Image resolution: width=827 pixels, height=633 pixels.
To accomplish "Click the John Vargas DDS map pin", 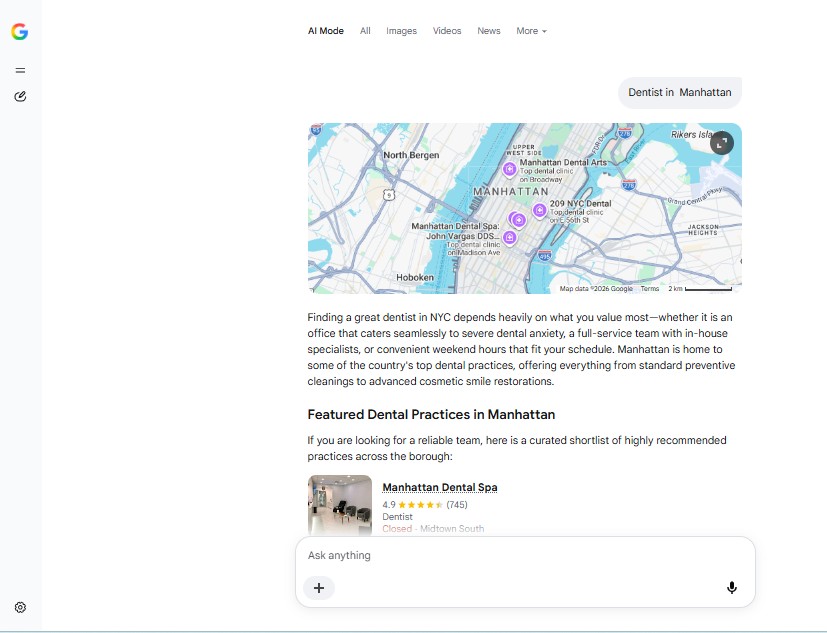I will pyautogui.click(x=509, y=238).
